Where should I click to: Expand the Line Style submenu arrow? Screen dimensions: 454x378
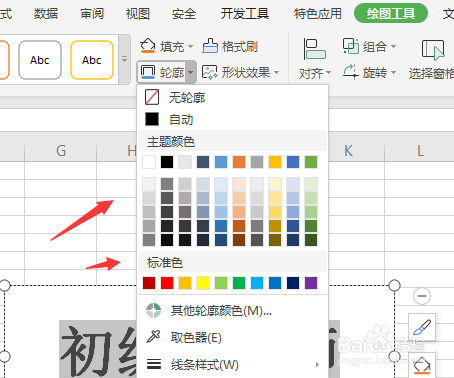click(x=317, y=365)
